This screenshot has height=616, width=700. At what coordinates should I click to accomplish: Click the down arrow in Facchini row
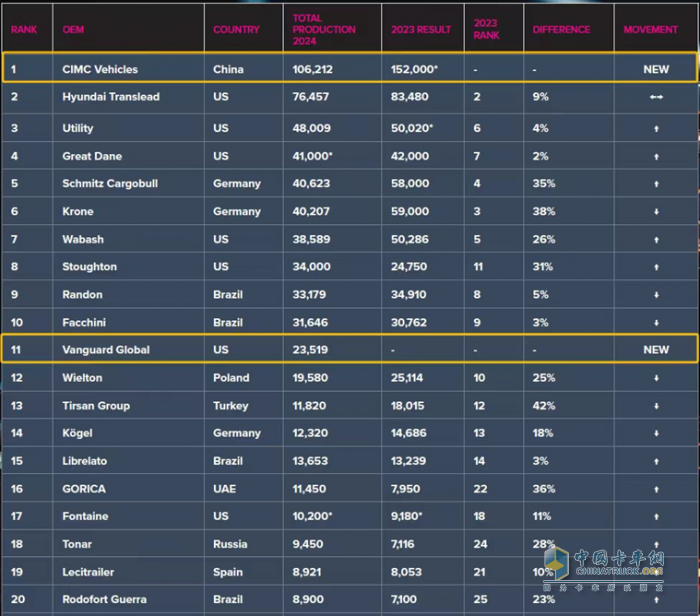656,323
